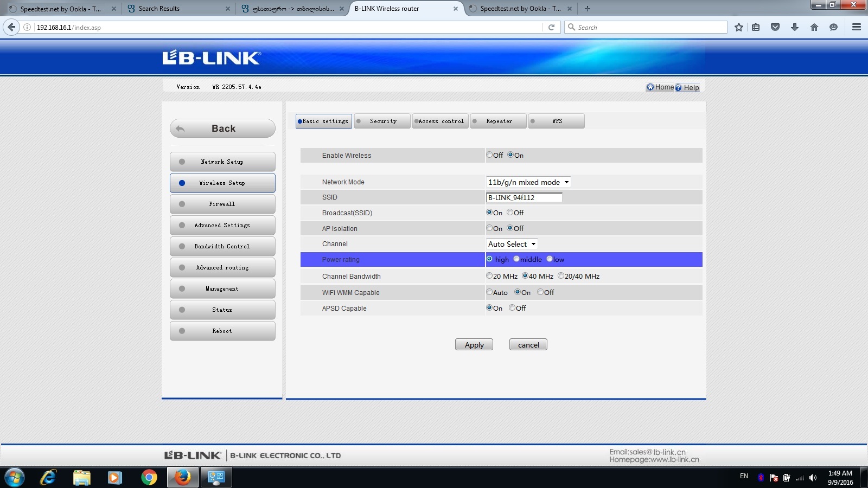Switch to the Access control tab

click(x=440, y=121)
